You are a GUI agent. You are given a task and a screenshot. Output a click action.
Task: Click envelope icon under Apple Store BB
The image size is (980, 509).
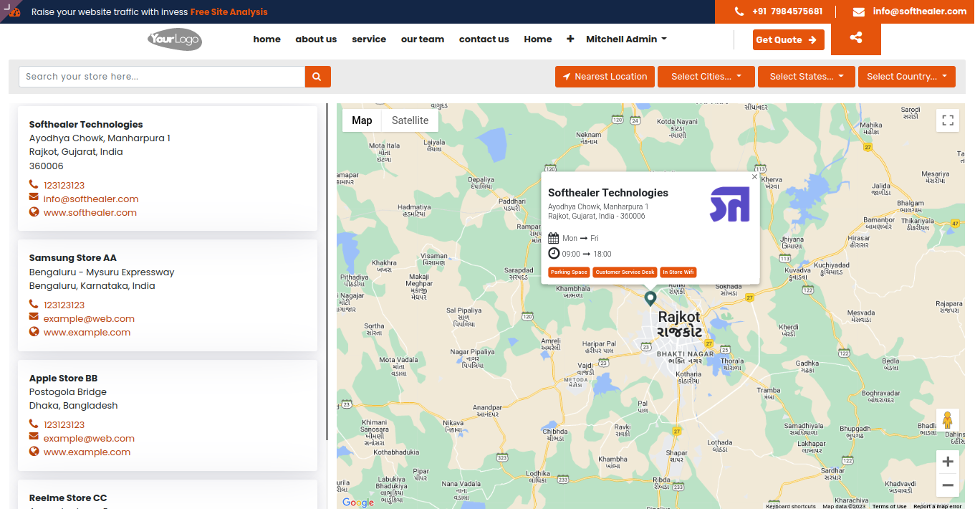coord(34,437)
